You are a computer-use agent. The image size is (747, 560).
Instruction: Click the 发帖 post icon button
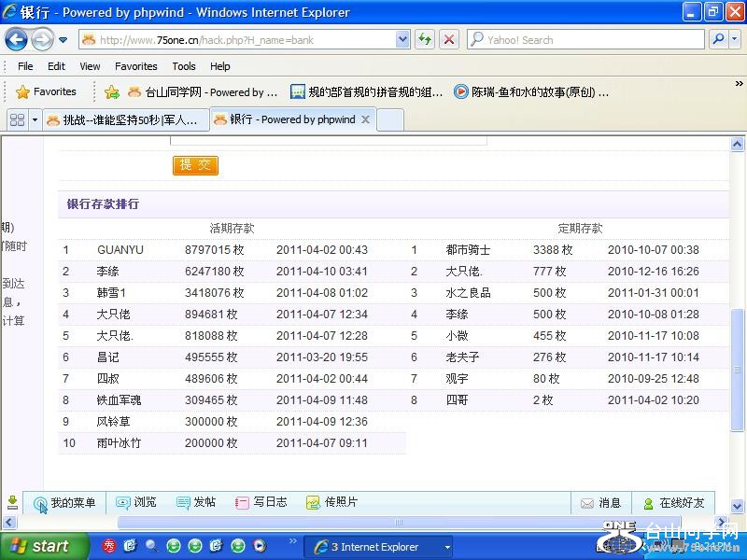click(x=196, y=502)
